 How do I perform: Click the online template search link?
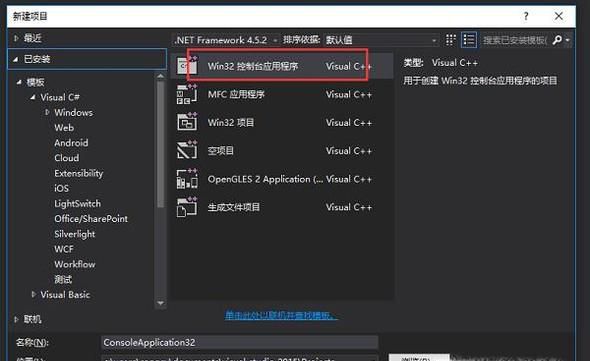(281, 315)
